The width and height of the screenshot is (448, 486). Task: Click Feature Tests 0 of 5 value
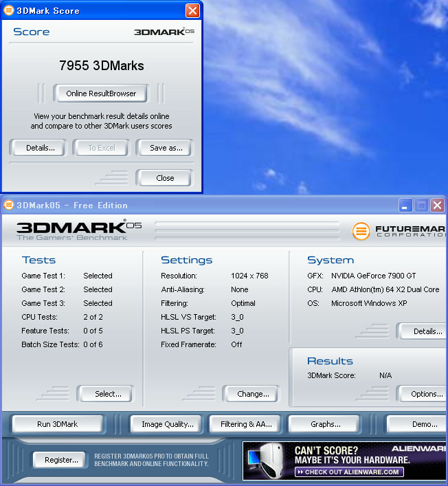(x=93, y=331)
